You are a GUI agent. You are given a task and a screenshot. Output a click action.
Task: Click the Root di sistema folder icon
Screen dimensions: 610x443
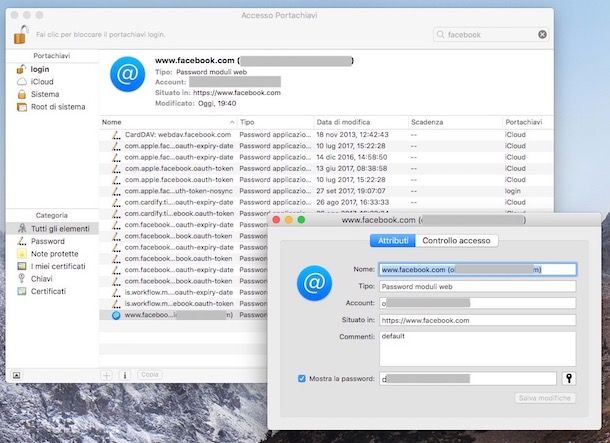pos(22,107)
